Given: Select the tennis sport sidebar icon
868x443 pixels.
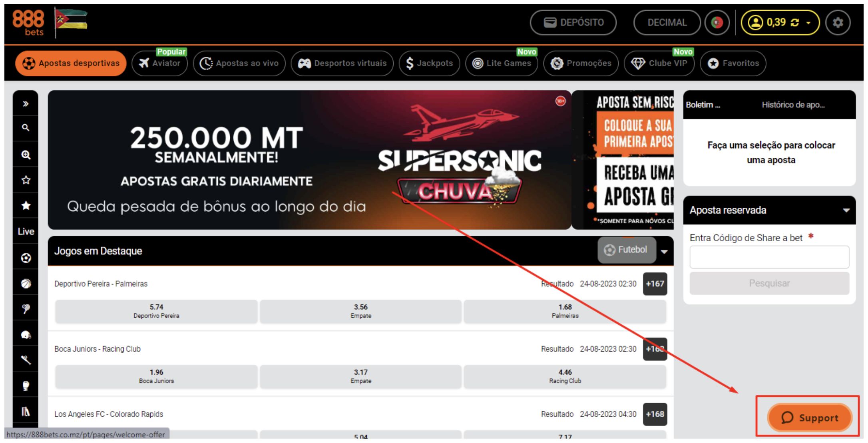Looking at the screenshot, I should tap(26, 309).
